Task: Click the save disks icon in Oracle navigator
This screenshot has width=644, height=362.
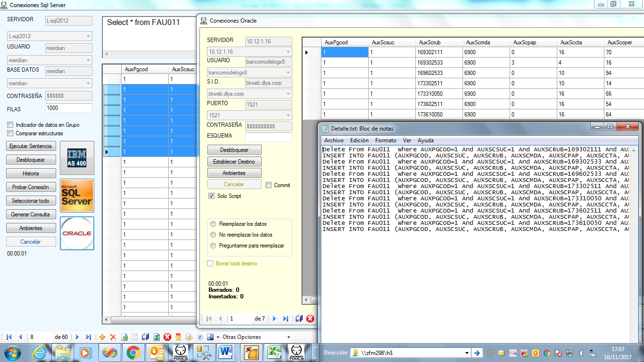Action: coord(299,319)
